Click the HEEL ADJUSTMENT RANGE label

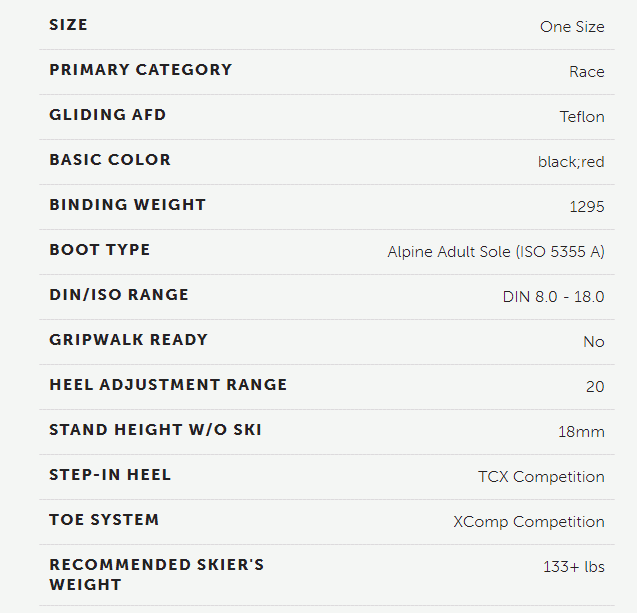(168, 385)
